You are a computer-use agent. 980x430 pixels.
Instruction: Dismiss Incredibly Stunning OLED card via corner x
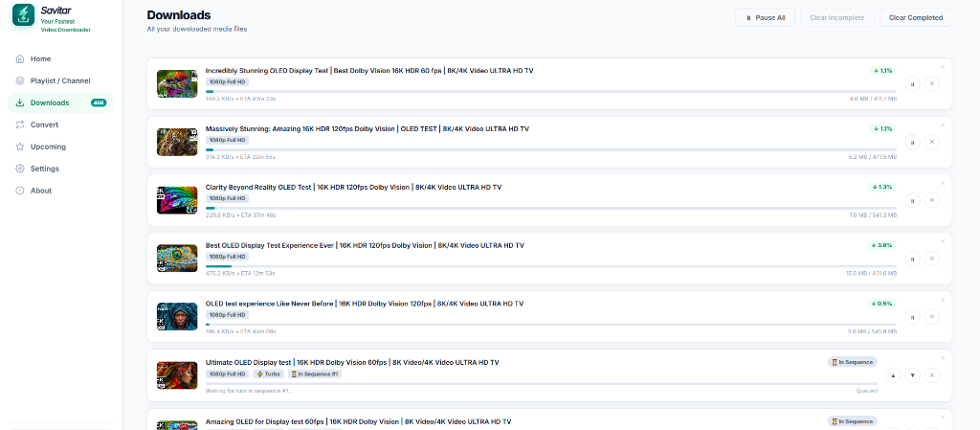(943, 66)
